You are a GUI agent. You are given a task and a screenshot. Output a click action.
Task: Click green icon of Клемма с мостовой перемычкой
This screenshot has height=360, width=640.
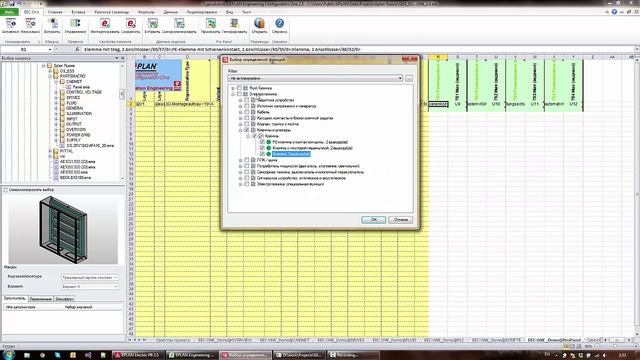[269, 148]
